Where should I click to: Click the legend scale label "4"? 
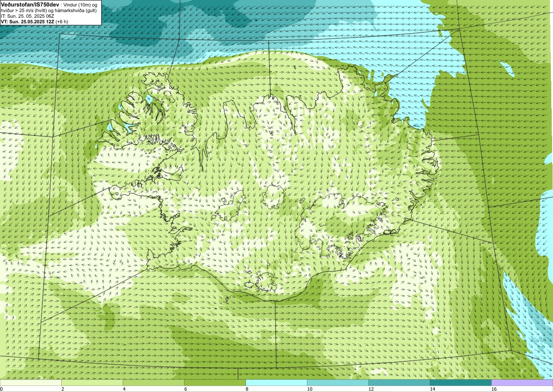coord(124,389)
